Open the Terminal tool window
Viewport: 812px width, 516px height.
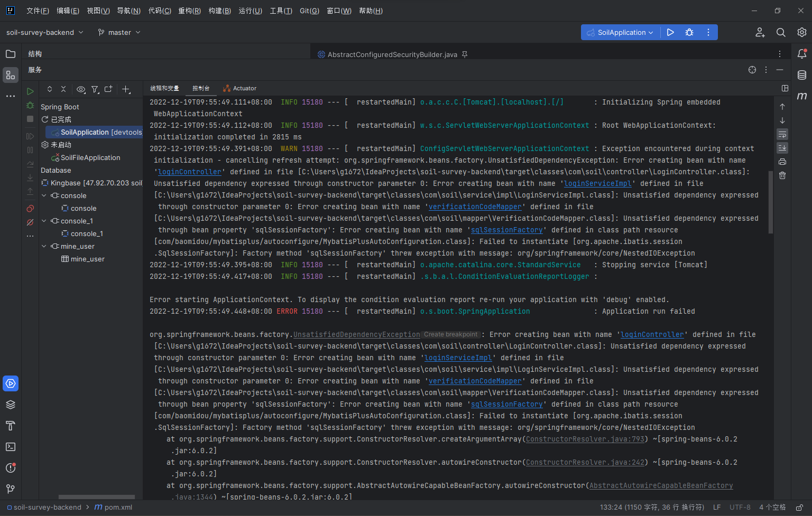click(11, 447)
